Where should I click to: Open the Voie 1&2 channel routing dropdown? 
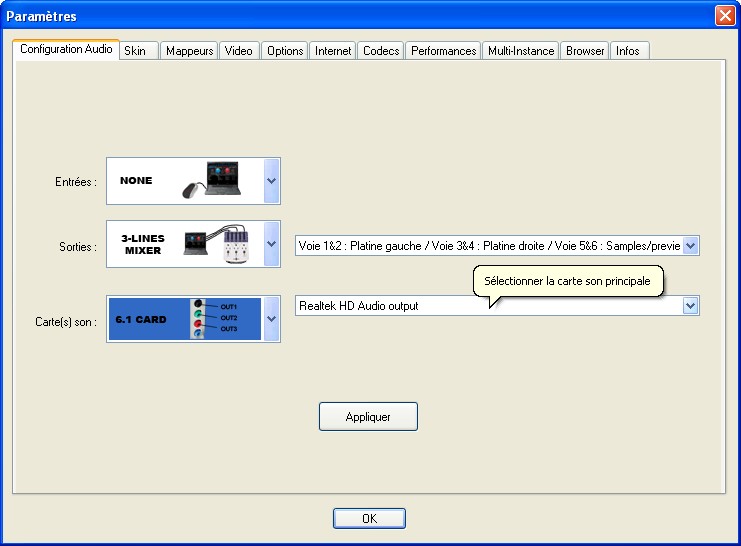pos(690,245)
